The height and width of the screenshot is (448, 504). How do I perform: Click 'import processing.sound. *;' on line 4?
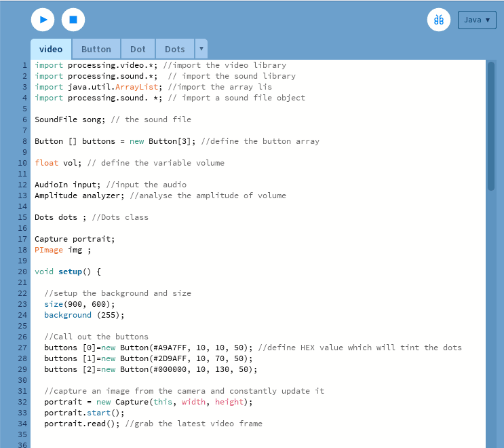(98, 98)
